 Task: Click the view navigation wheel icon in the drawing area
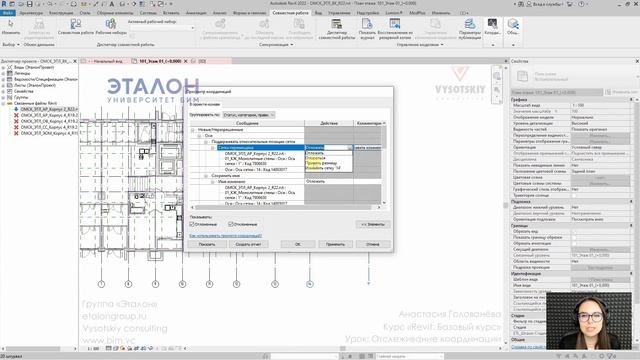coord(497,76)
